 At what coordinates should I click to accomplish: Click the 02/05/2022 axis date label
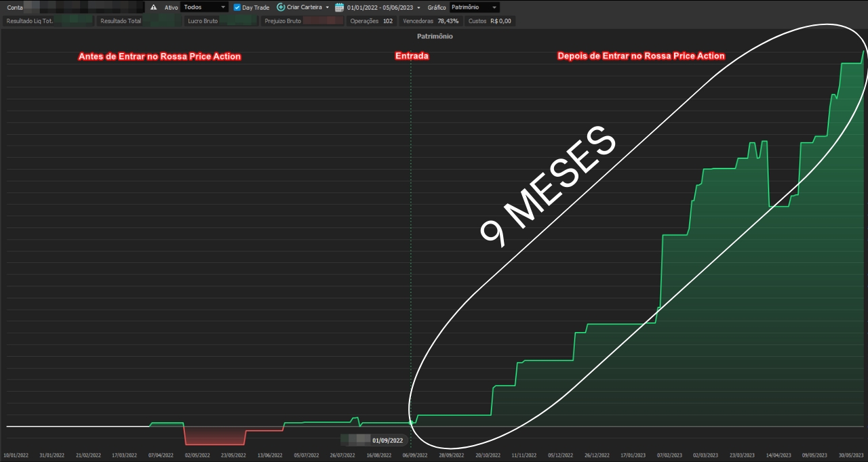[x=197, y=455]
